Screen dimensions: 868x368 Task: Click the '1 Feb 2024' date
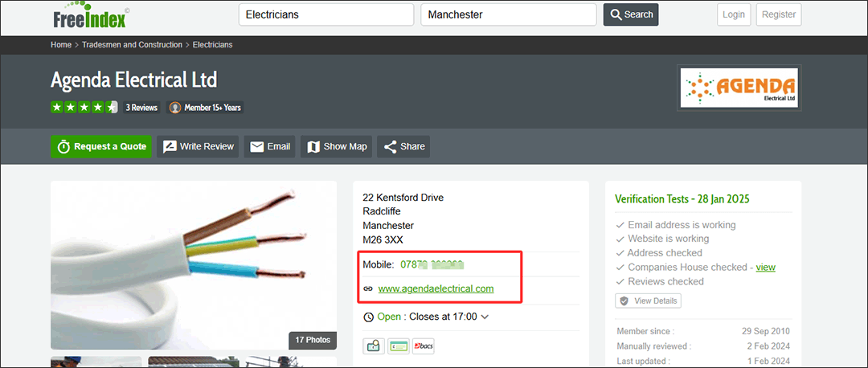[768, 362]
